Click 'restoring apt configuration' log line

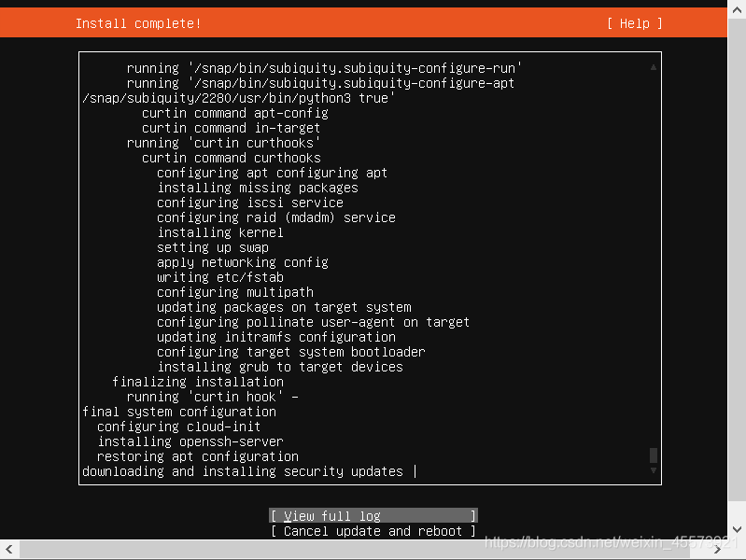(x=198, y=456)
